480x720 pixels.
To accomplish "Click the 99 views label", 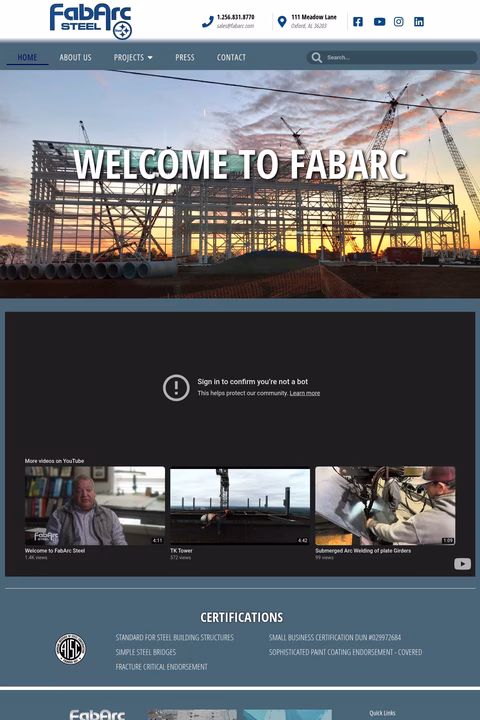I will tap(324, 557).
